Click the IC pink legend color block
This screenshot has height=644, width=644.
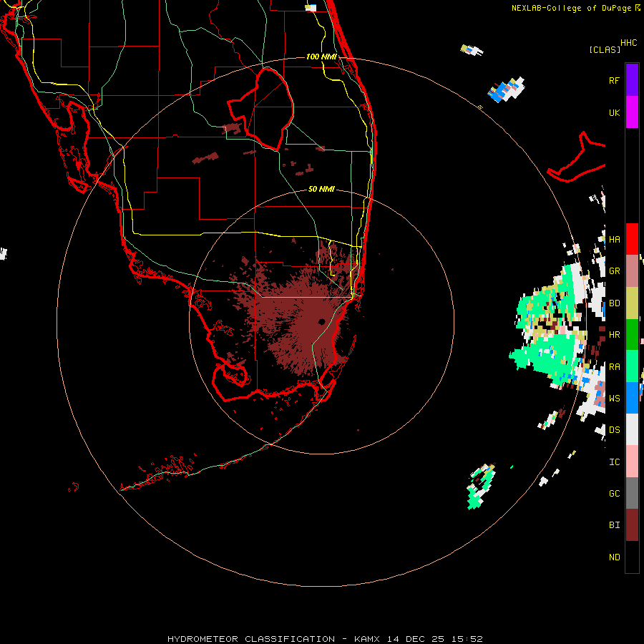(632, 462)
